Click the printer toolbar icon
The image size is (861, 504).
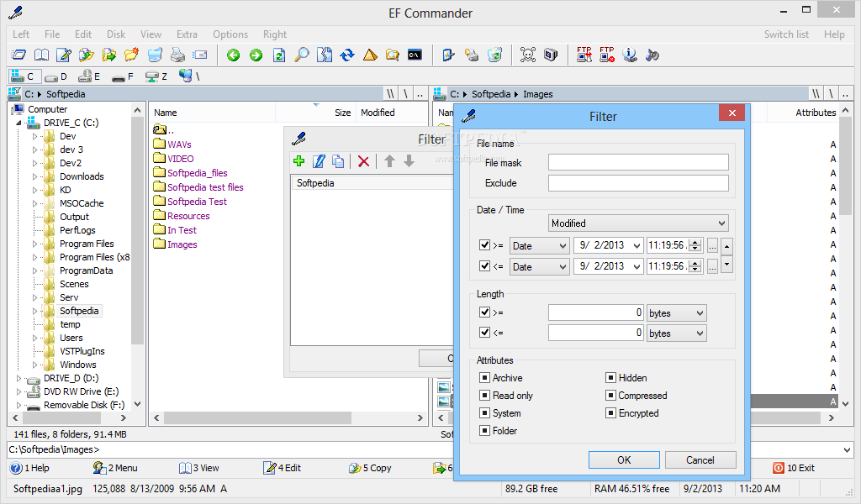point(177,55)
